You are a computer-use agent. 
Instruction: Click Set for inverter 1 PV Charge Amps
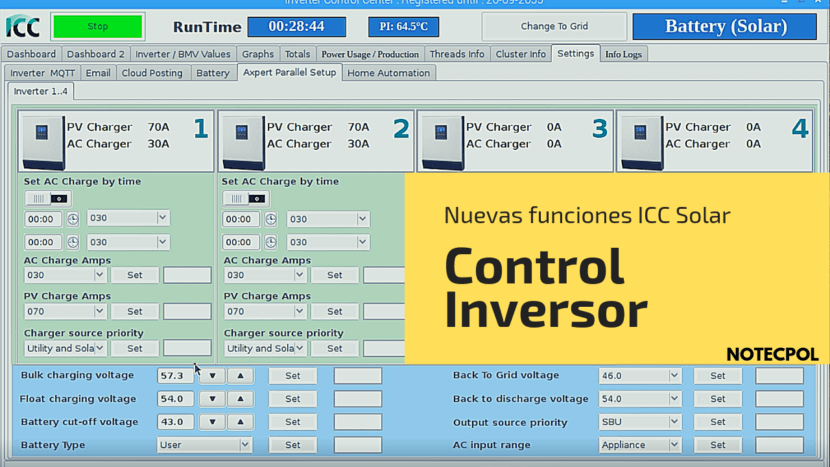[x=134, y=311]
